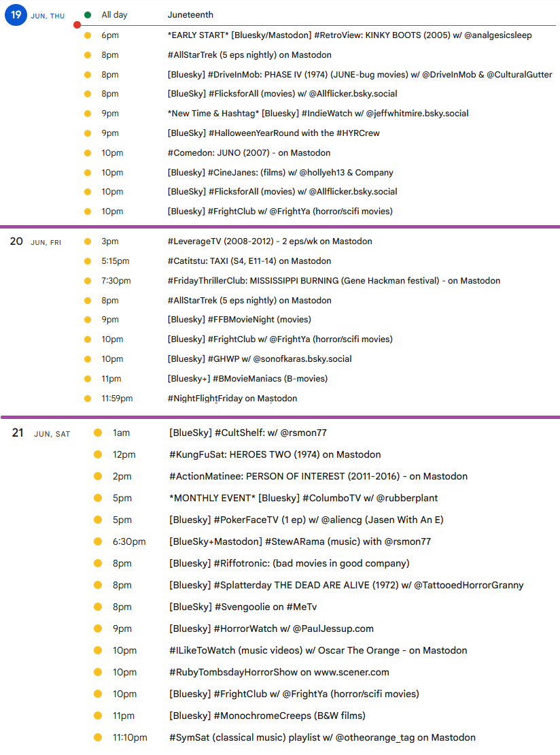The height and width of the screenshot is (755, 560).
Task: Click yellow dot beside 11:10pm Saturday
Action: pyautogui.click(x=98, y=738)
